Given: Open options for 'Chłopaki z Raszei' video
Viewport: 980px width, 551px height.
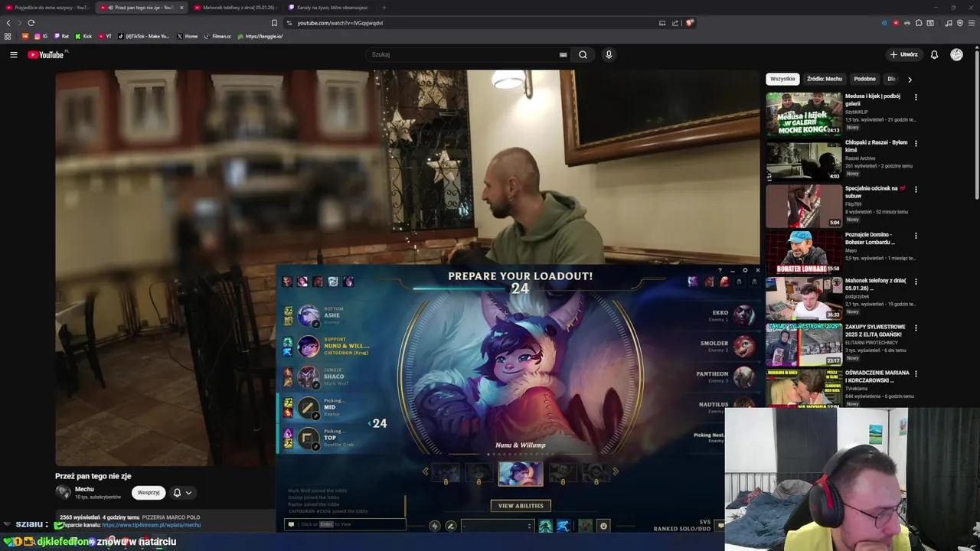Looking at the screenshot, I should 916,143.
